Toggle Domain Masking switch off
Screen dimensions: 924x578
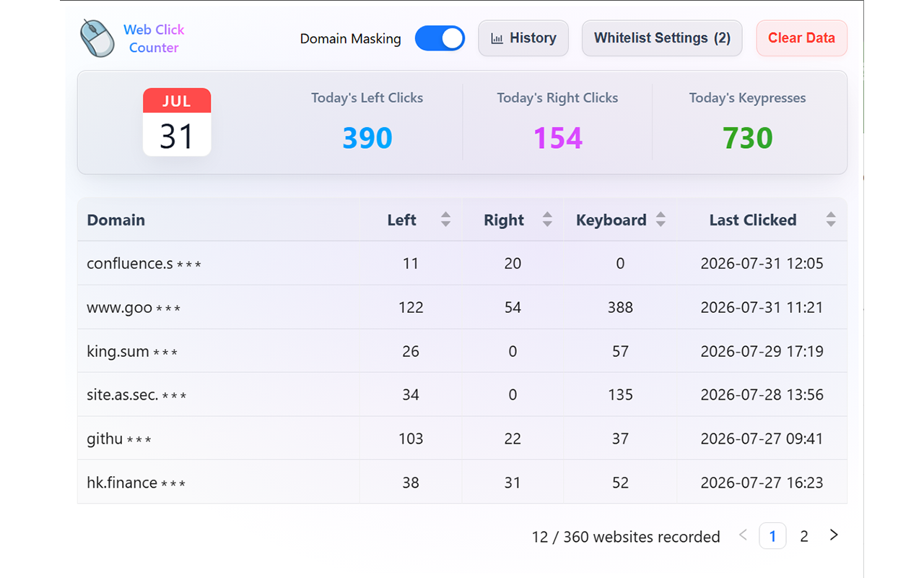coord(440,38)
